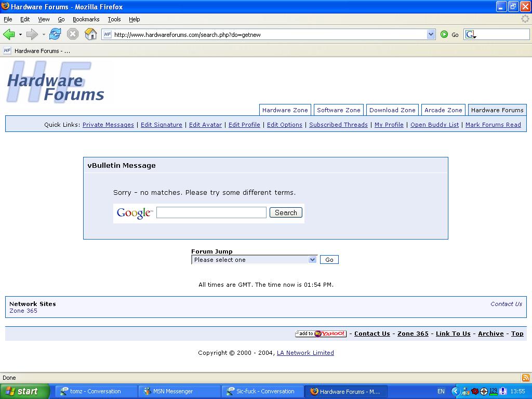The width and height of the screenshot is (532, 399).
Task: Open the Link To Us footer link
Action: tap(453, 334)
